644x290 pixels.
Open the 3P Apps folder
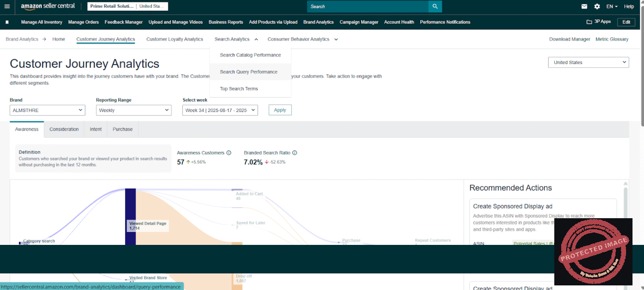coord(598,22)
